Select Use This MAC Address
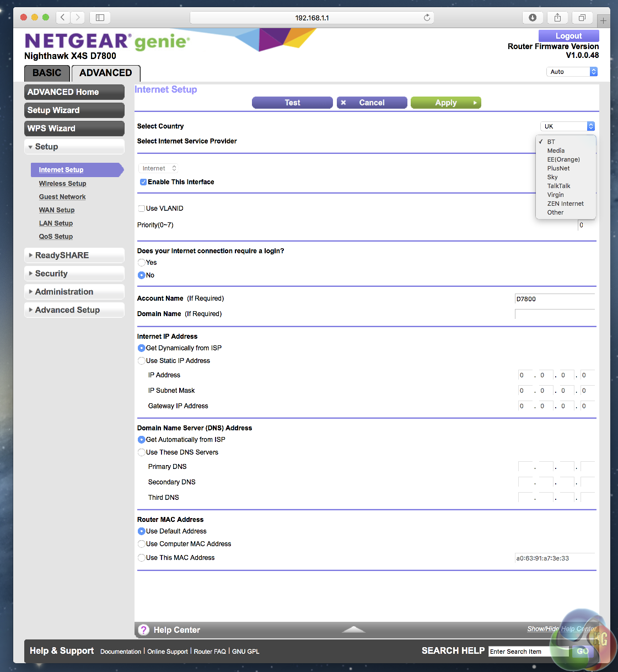 click(142, 558)
